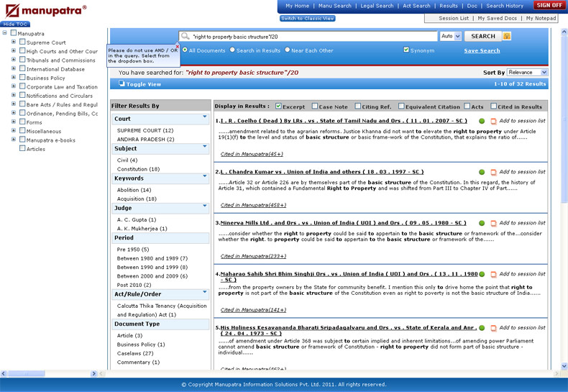The height and width of the screenshot is (392, 568).
Task: Click green dot for Maharao Sahib result
Action: point(482,274)
